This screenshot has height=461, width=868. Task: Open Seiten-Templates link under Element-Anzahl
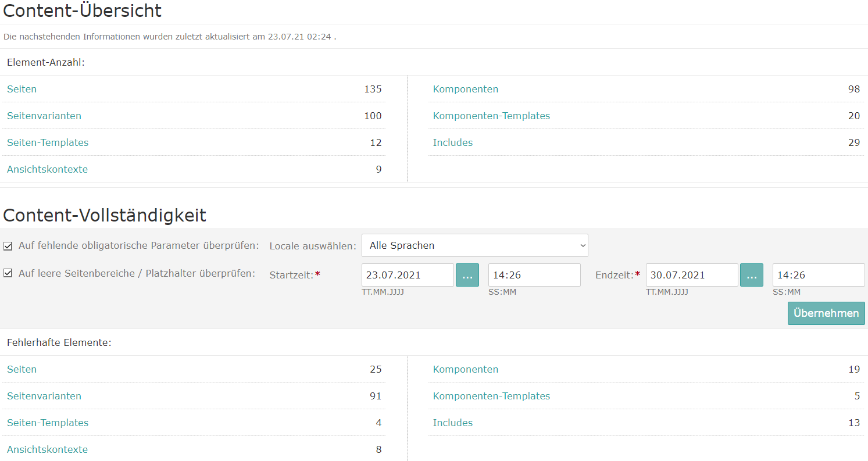coord(48,142)
